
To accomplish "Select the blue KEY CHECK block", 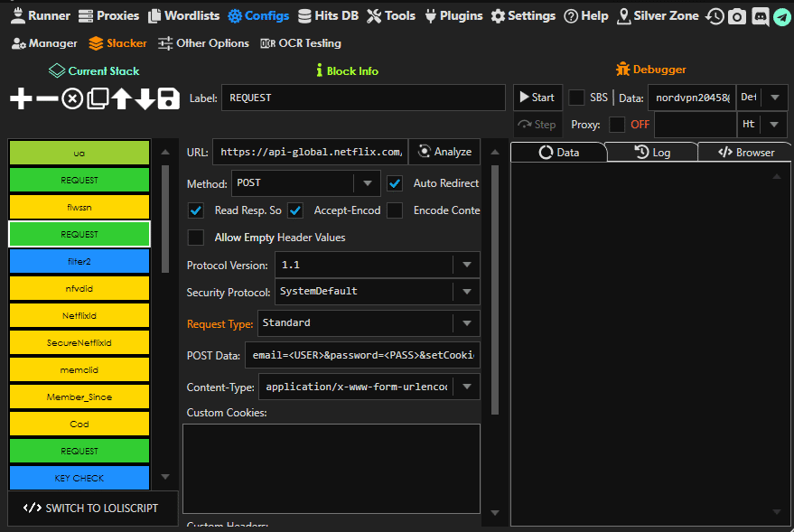I will click(79, 478).
